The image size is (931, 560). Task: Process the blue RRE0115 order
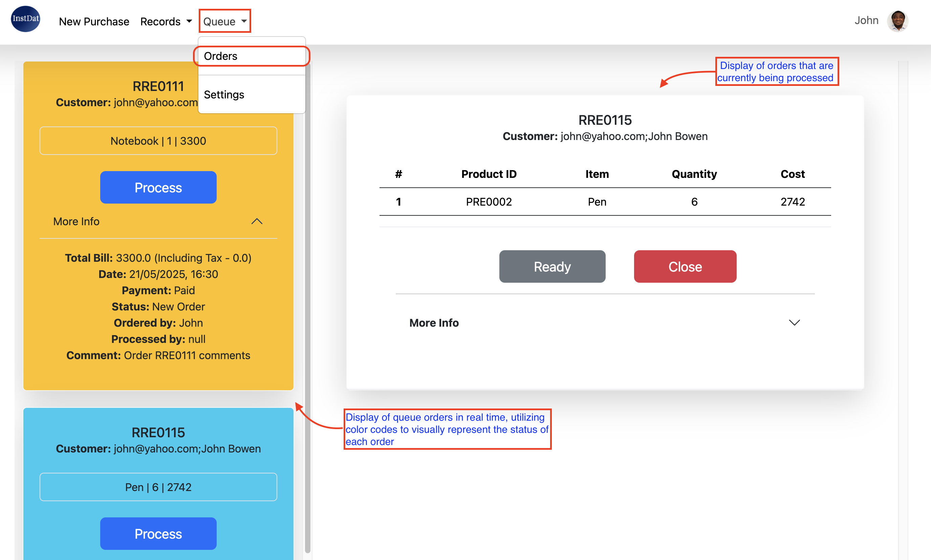(x=158, y=534)
